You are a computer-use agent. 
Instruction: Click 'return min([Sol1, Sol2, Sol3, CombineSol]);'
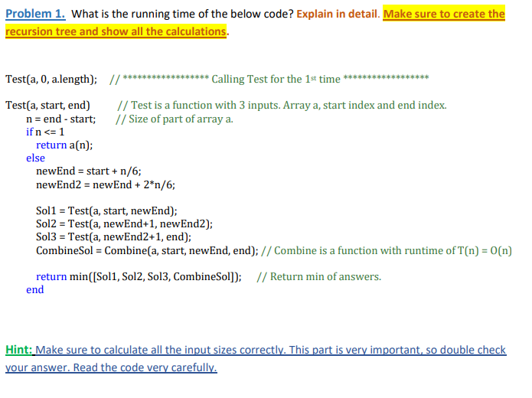click(x=139, y=276)
